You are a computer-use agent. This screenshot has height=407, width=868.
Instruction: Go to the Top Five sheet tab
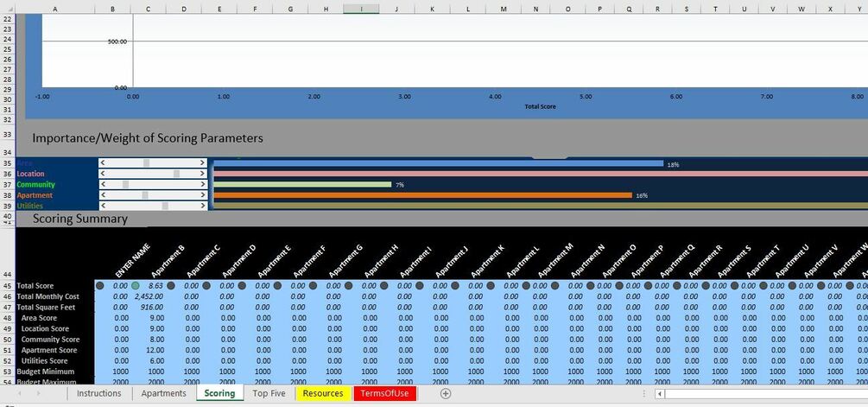click(x=269, y=393)
